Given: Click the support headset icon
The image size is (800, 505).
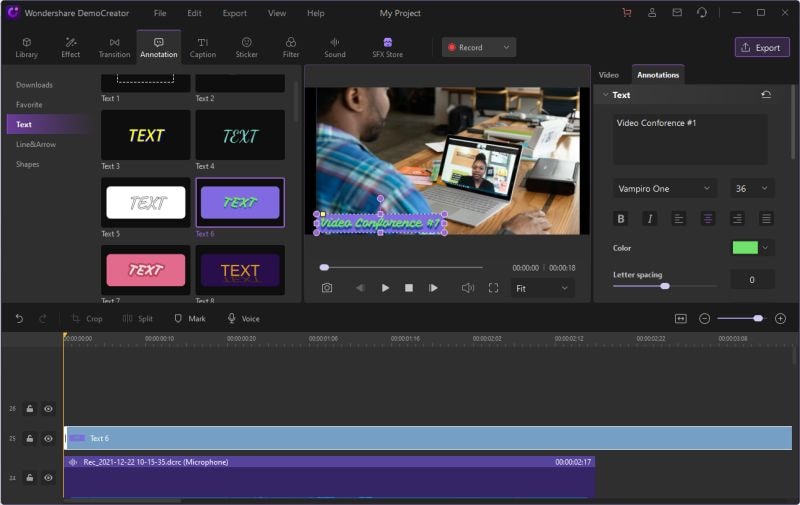Looking at the screenshot, I should pos(702,13).
